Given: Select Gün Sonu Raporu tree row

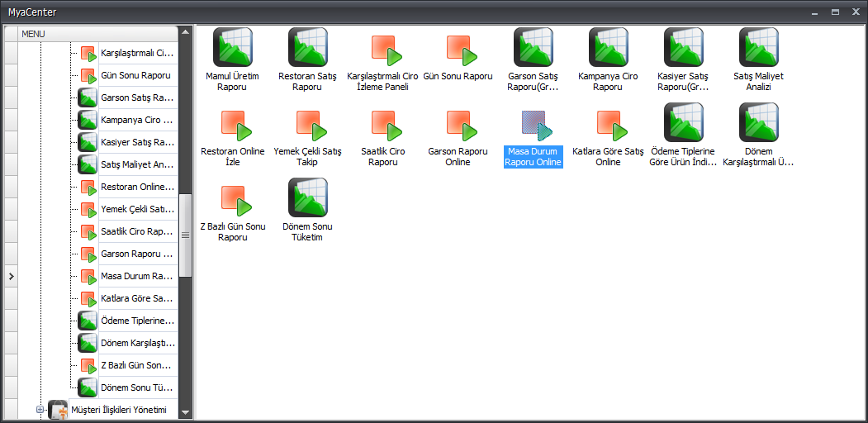Looking at the screenshot, I should click(x=138, y=75).
